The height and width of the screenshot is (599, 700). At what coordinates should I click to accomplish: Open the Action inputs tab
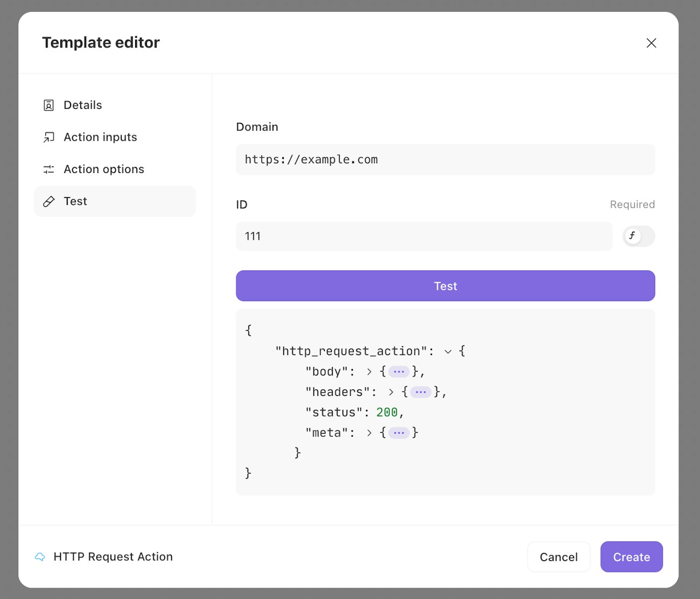pos(100,137)
